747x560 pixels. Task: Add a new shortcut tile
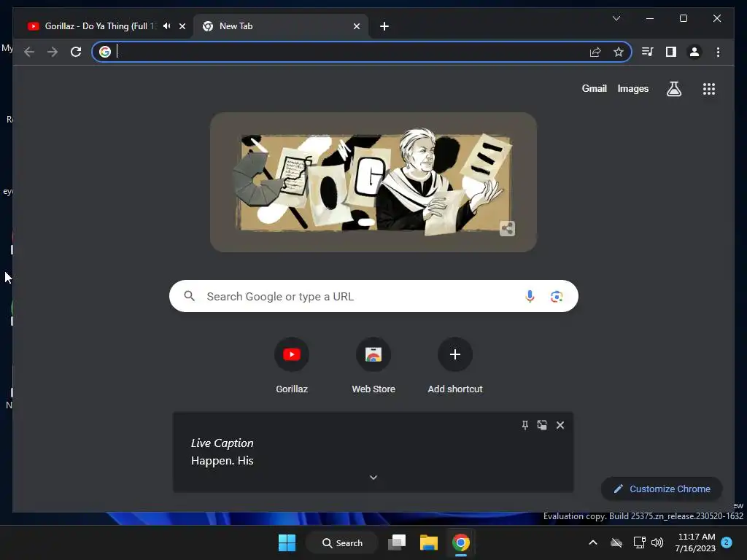coord(455,365)
